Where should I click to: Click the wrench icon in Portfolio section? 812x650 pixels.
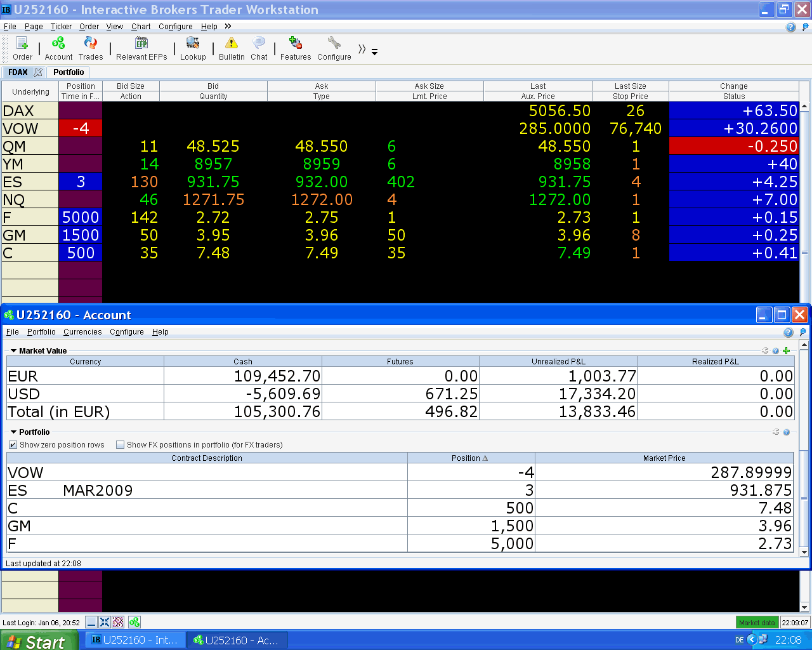tap(776, 432)
